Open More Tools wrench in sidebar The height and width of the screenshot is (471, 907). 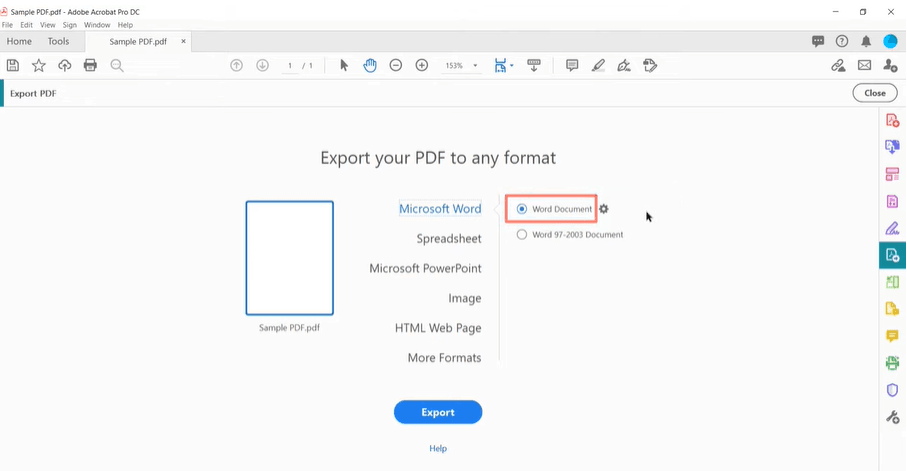tap(892, 417)
